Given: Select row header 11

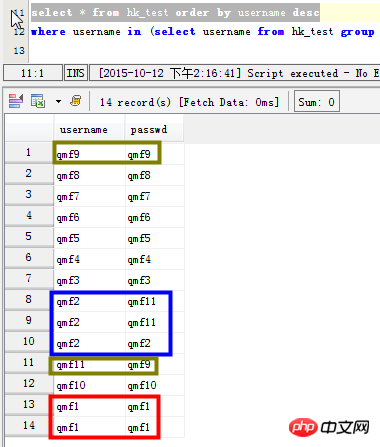Looking at the screenshot, I should click(x=29, y=363).
